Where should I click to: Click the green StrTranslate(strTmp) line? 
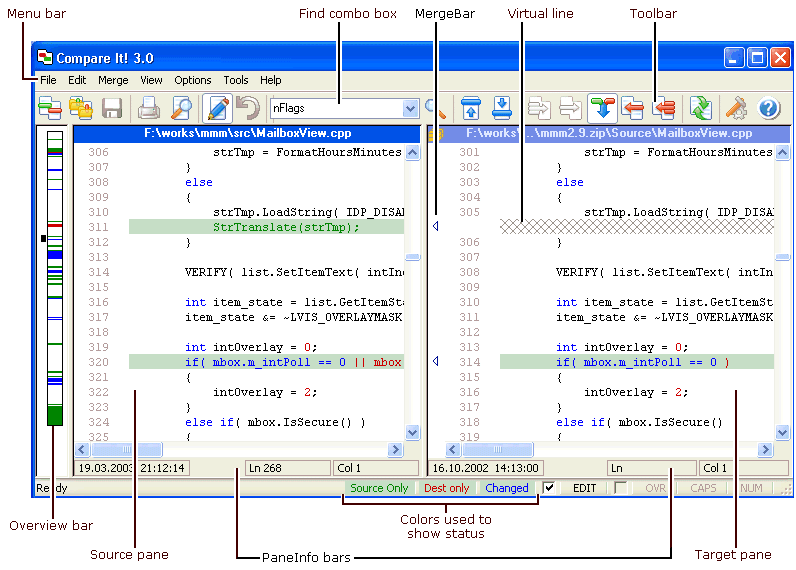point(267,227)
